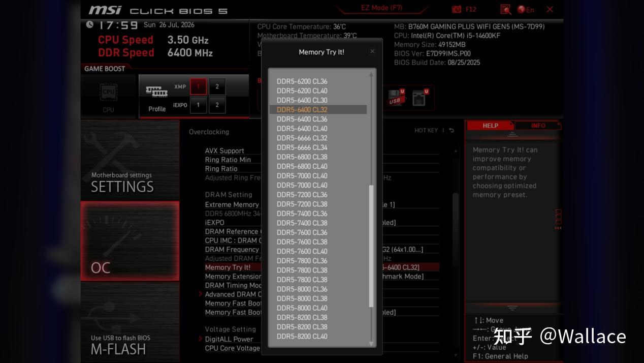
Task: Open the CPU IMC : DRAM Clock setting
Action: pyautogui.click(x=322, y=240)
